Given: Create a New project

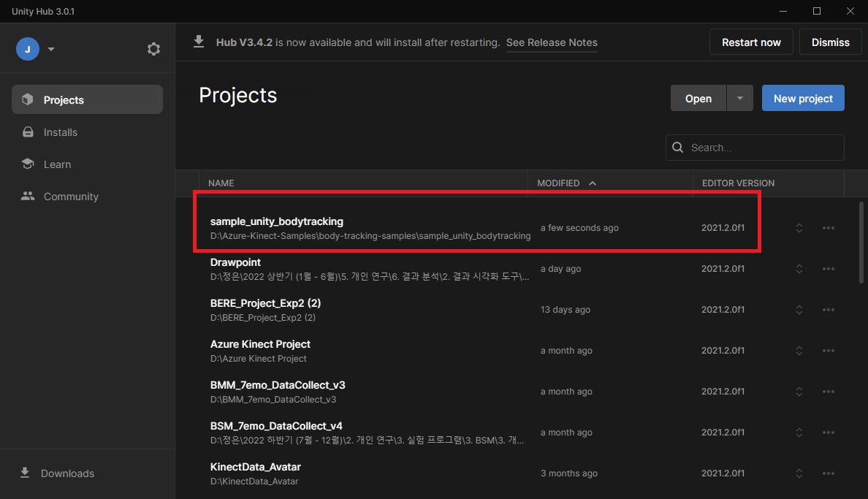Looking at the screenshot, I should 803,99.
